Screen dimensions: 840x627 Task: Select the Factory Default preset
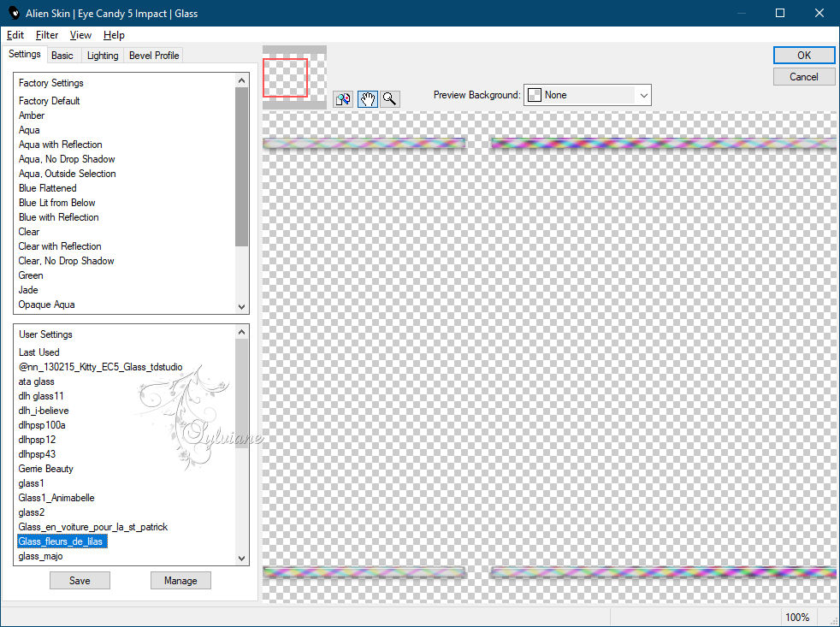coord(50,101)
